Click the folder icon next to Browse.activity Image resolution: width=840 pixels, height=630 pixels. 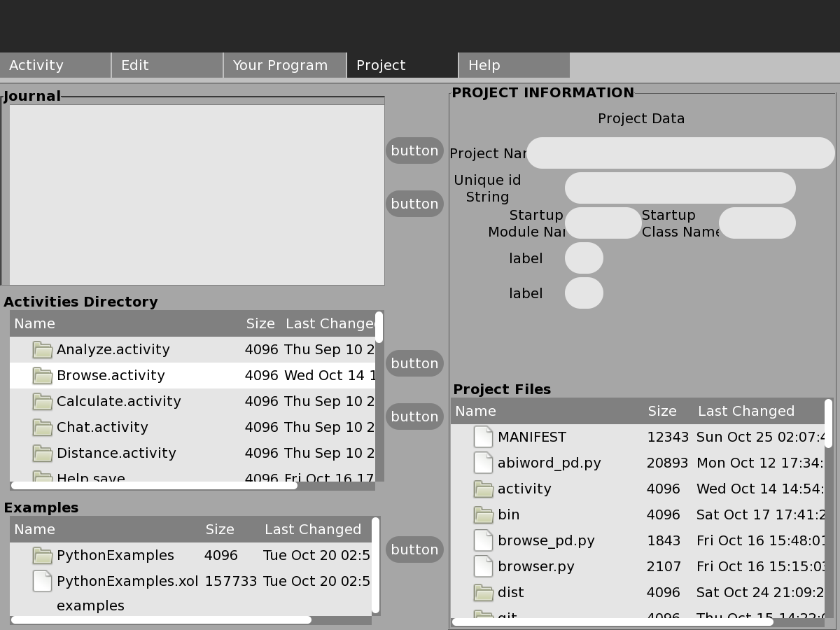coord(43,376)
